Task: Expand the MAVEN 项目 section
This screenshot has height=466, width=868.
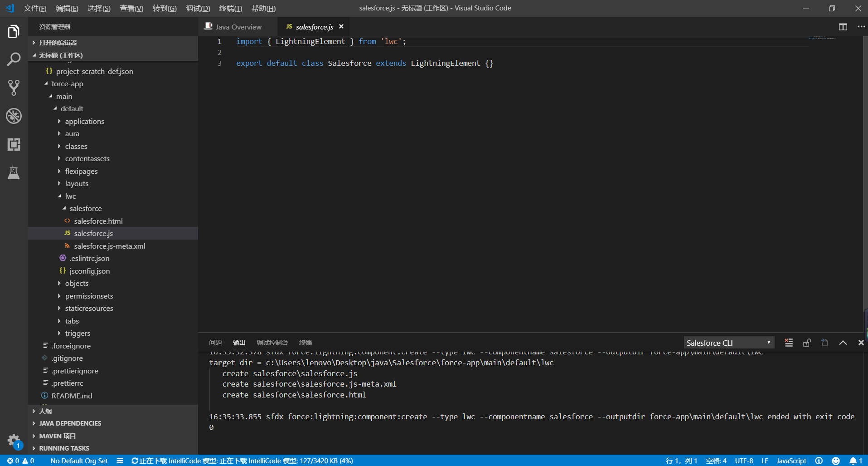Action: [x=113, y=436]
